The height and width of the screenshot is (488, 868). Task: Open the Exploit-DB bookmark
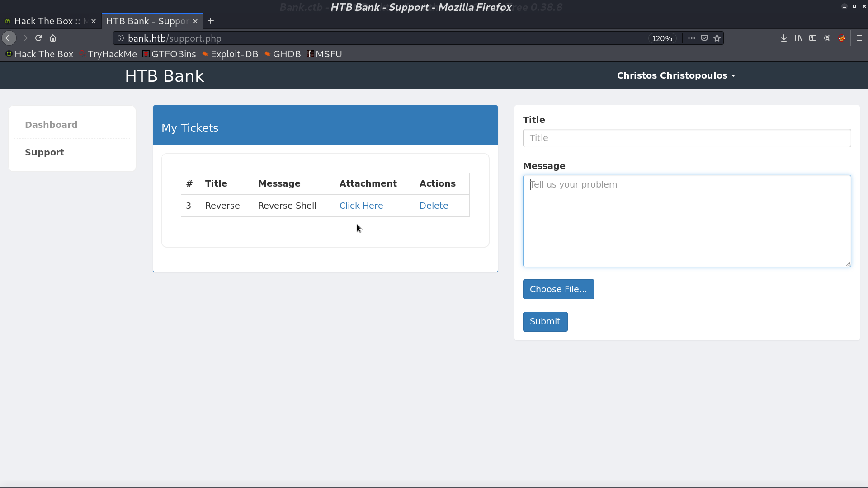tap(230, 54)
